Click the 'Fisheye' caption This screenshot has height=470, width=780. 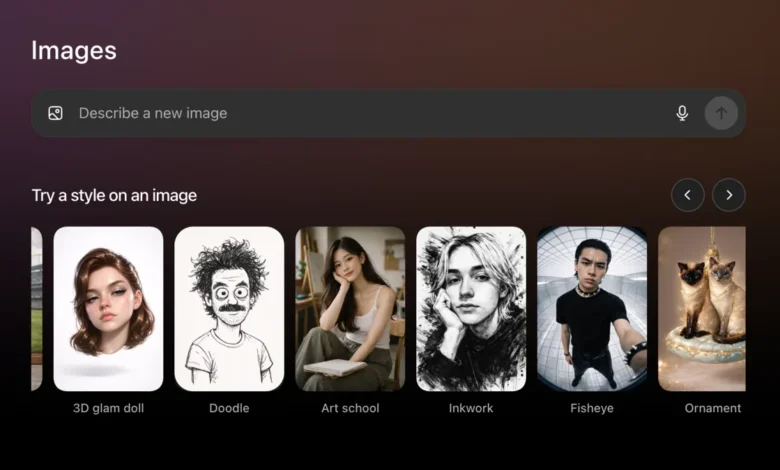click(x=592, y=408)
